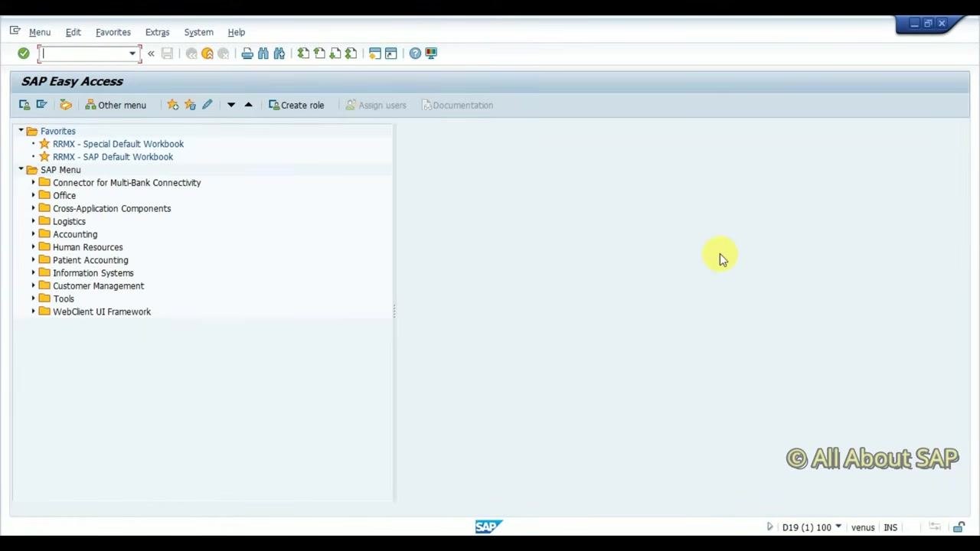Click the Log off orange icon in toolbar

click(207, 54)
